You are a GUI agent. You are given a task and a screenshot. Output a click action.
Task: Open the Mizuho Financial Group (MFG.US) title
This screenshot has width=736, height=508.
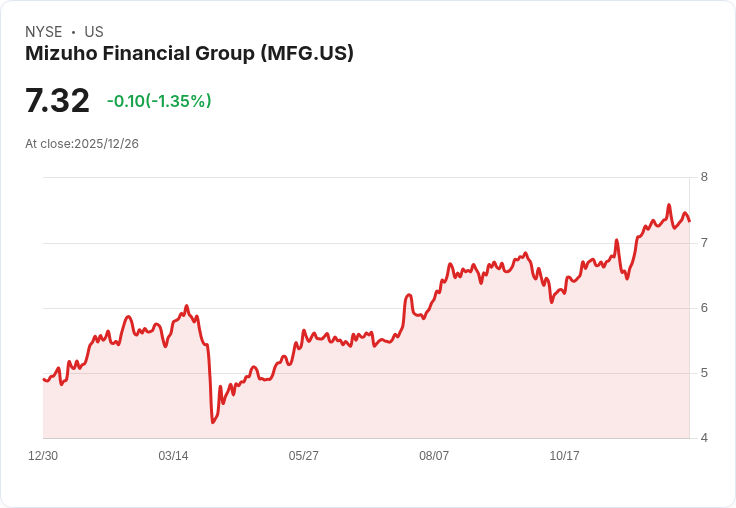tap(189, 54)
